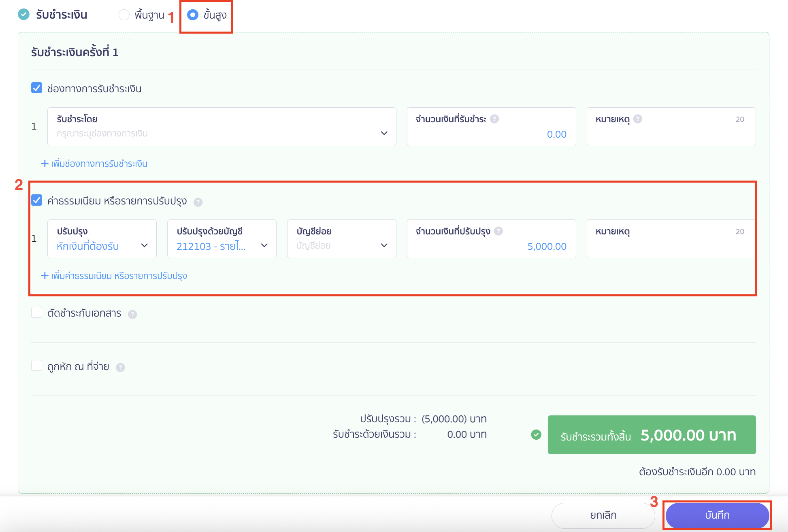The width and height of the screenshot is (788, 532).
Task: Select the พื้นฐาน radio option
Action: [x=124, y=15]
